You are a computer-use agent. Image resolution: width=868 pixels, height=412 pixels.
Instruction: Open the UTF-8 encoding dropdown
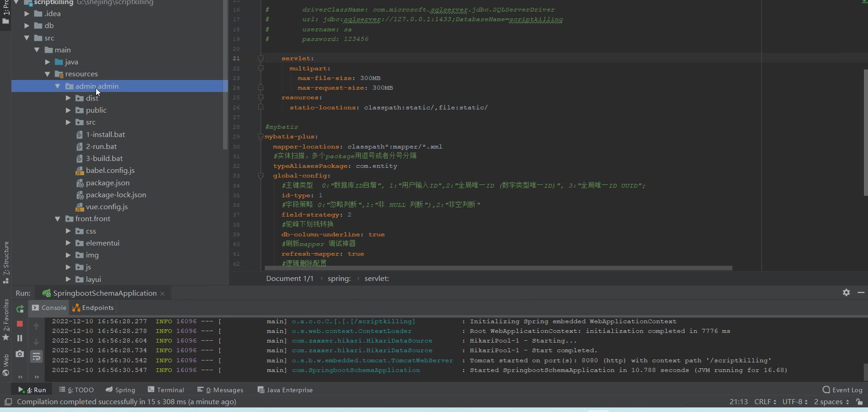(794, 402)
